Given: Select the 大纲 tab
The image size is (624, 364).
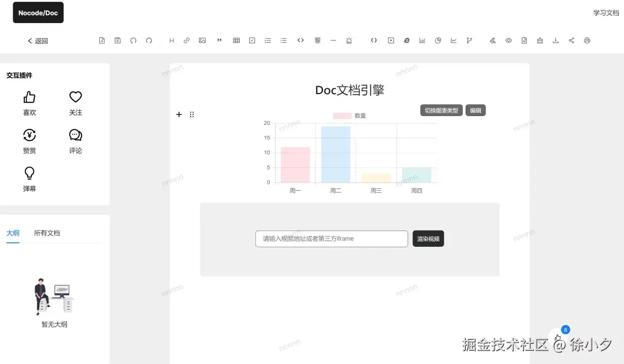Looking at the screenshot, I should 13,233.
